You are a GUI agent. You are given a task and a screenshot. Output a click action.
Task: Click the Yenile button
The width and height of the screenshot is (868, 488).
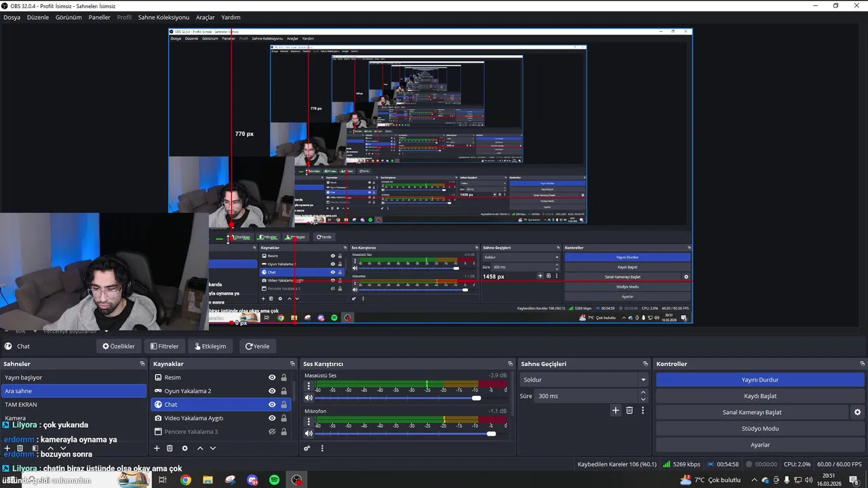[257, 346]
